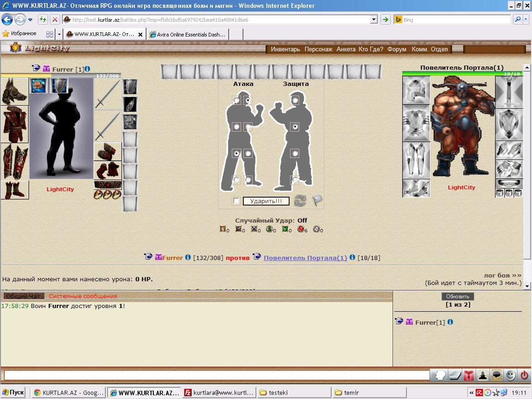Click the info icon after Повелитель Портала(1) link
532x399 pixels.
[x=352, y=258]
